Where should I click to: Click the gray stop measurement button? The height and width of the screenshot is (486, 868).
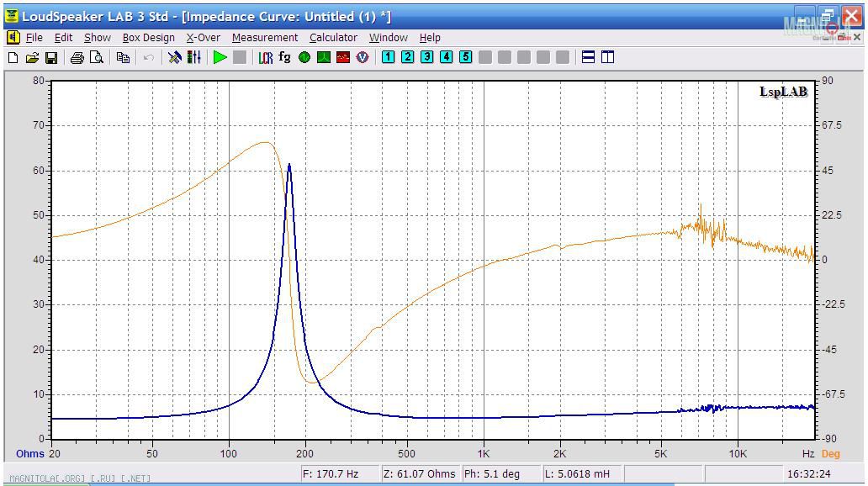click(240, 57)
